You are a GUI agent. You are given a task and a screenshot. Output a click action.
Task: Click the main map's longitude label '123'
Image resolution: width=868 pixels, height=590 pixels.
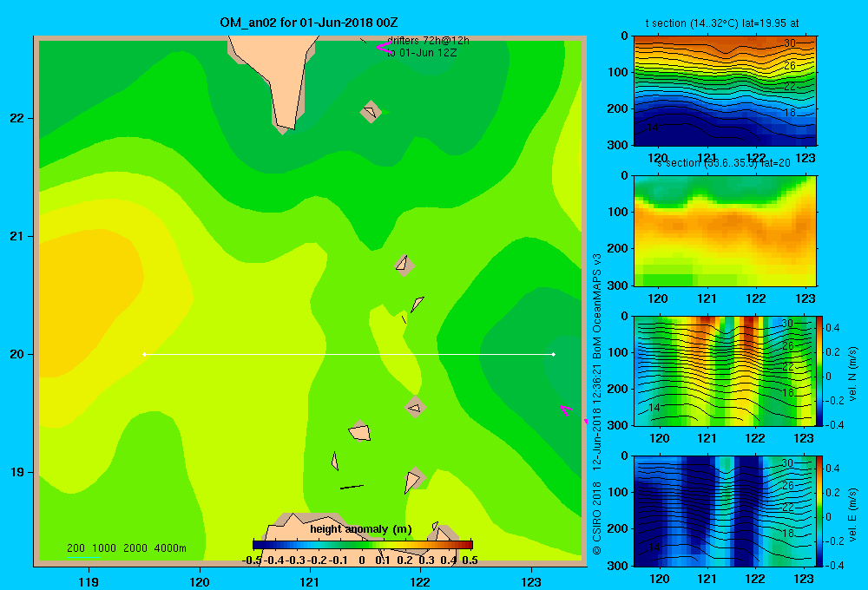click(x=531, y=581)
